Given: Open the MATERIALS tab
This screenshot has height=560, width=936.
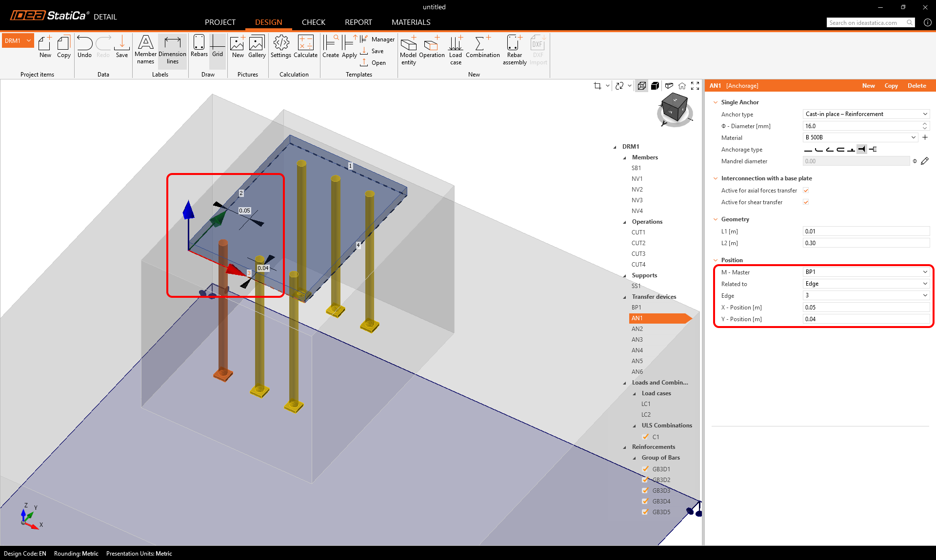Looking at the screenshot, I should coord(411,22).
